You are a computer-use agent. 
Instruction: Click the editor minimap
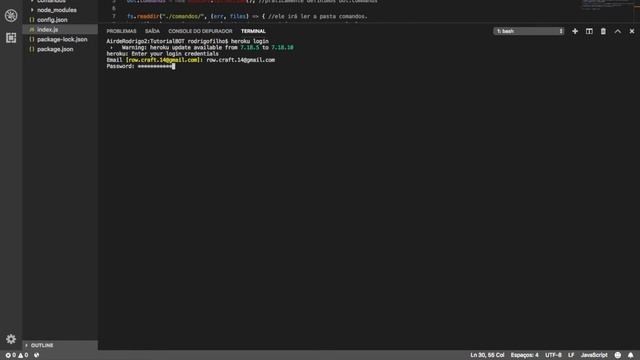(608, 6)
